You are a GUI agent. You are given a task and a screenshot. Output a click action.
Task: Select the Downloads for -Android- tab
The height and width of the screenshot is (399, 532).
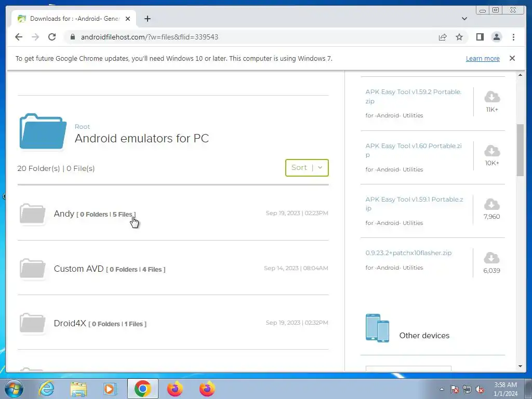coord(74,19)
